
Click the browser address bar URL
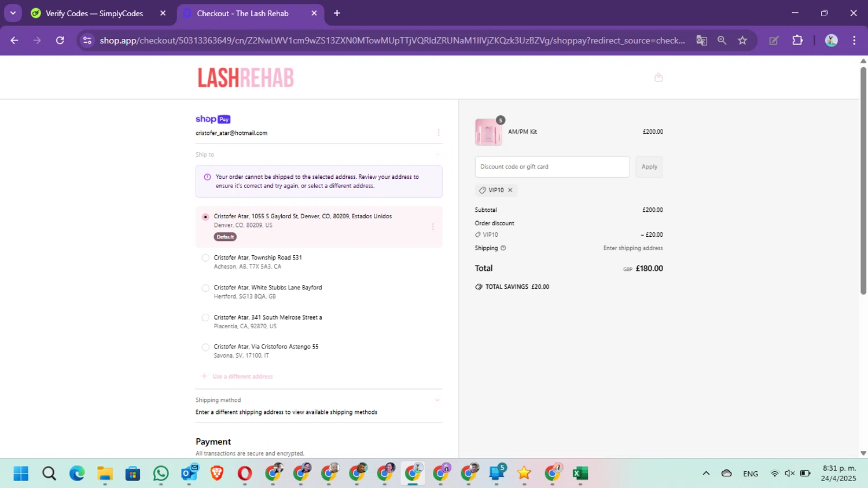[x=392, y=41]
